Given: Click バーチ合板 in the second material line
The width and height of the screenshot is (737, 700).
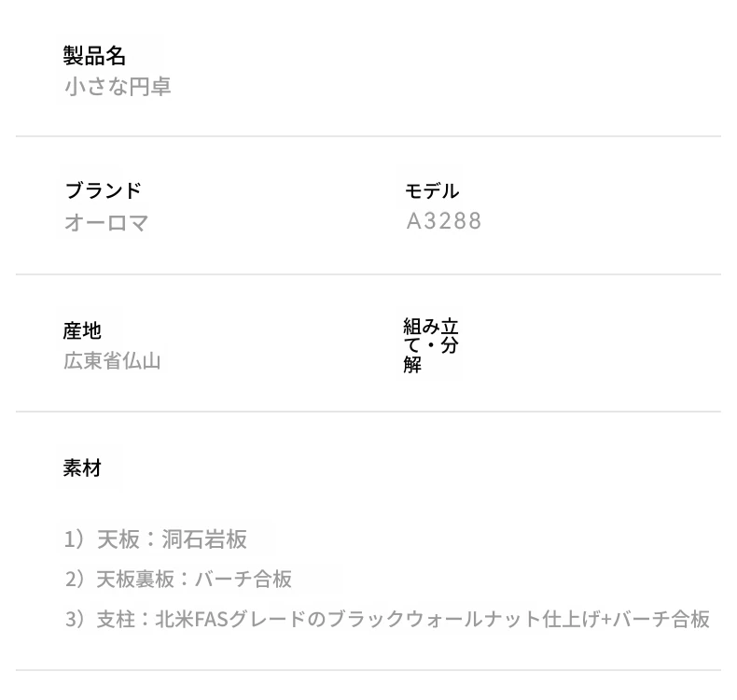Looking at the screenshot, I should click(x=243, y=580).
